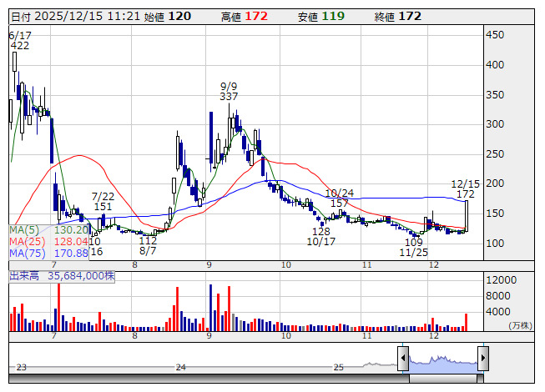545x392 pixels.
Task: Click the 8/7 low label of 112
Action: (x=148, y=245)
